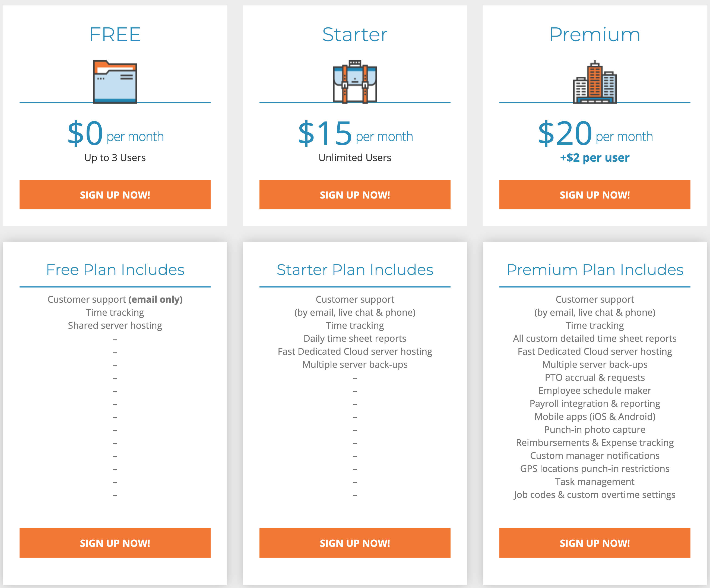Click the Free Plan Includes heading
This screenshot has width=710, height=588.
[x=115, y=270]
